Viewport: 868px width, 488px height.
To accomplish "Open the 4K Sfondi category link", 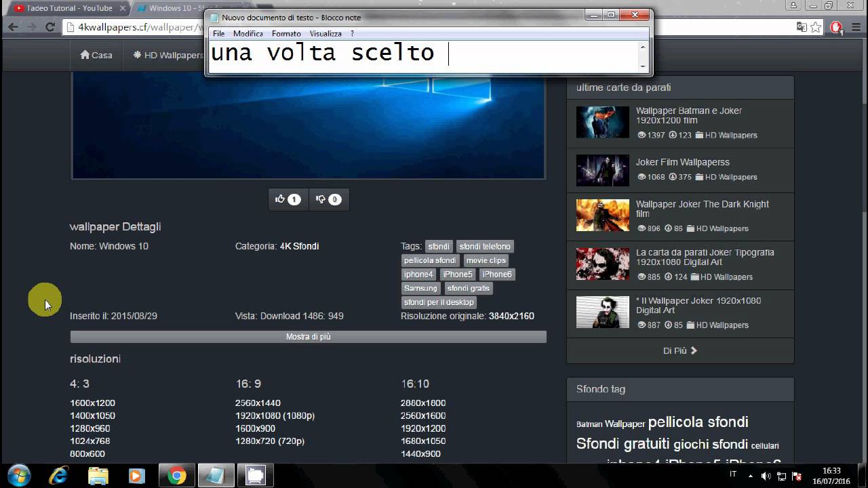I will click(299, 246).
